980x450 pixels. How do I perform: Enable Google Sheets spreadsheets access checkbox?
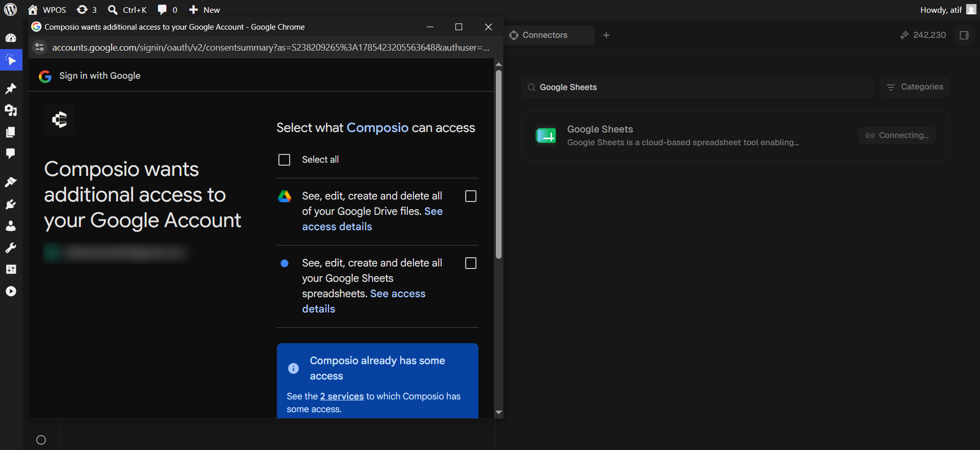coord(471,263)
